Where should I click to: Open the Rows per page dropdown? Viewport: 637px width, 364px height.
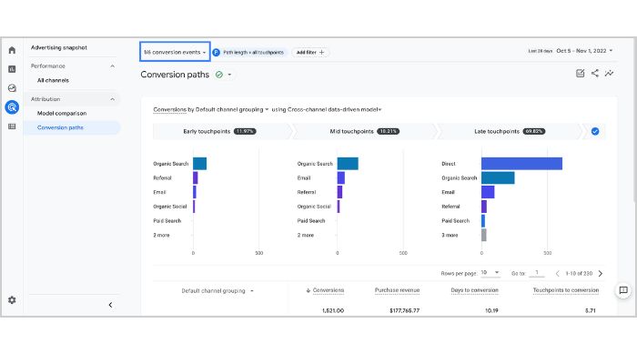[x=490, y=273]
